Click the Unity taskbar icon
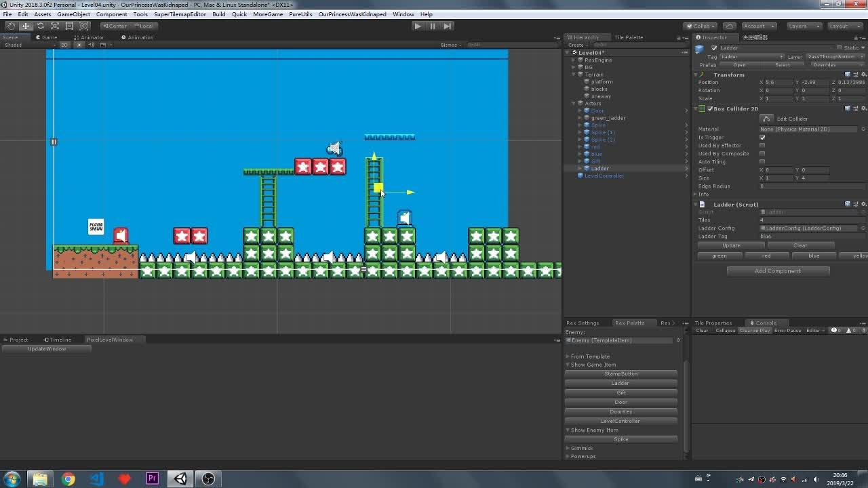 click(180, 479)
